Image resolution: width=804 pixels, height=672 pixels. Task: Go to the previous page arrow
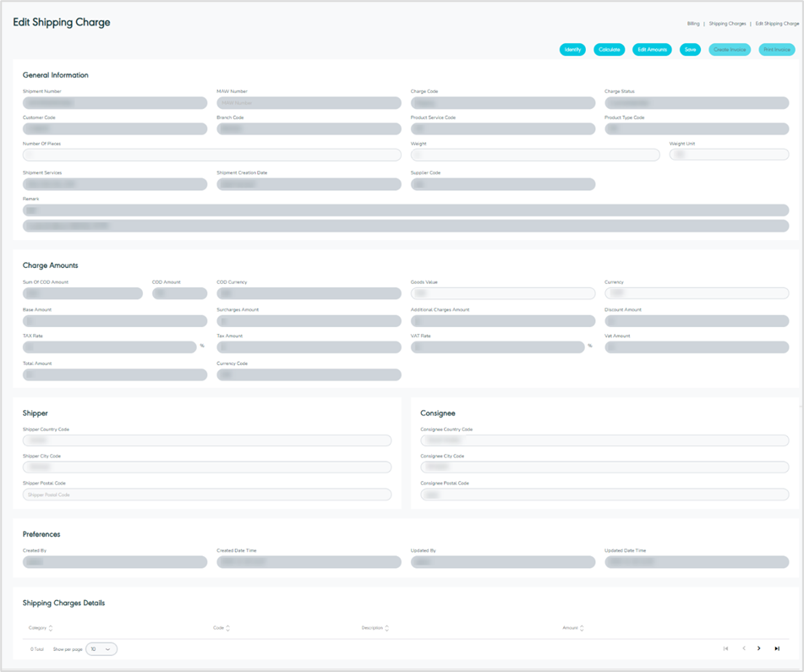[744, 648]
